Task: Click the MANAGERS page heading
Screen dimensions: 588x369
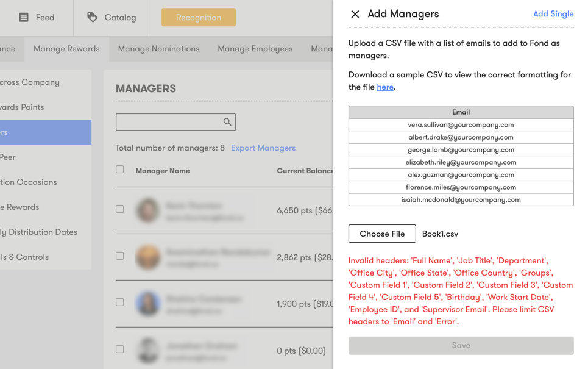Action: pyautogui.click(x=146, y=88)
